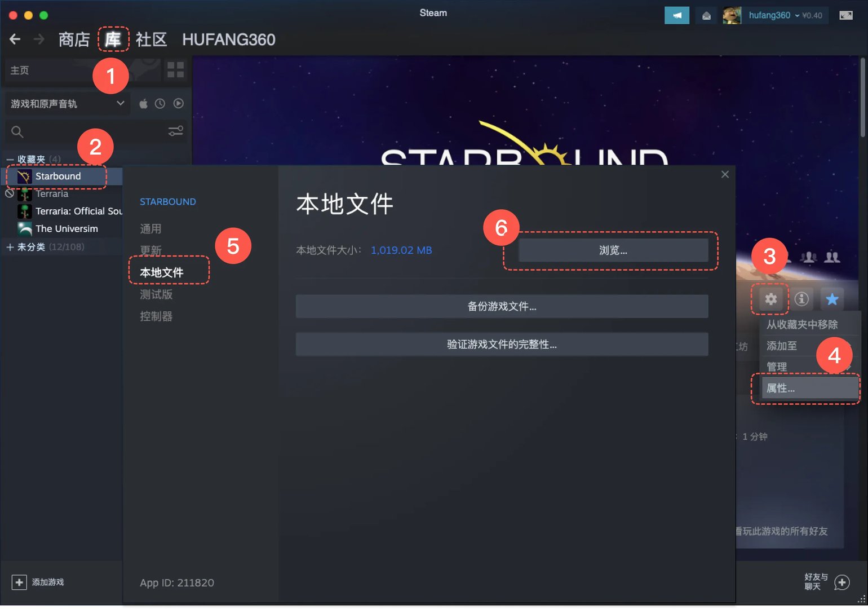Open grid view of the library

click(175, 69)
